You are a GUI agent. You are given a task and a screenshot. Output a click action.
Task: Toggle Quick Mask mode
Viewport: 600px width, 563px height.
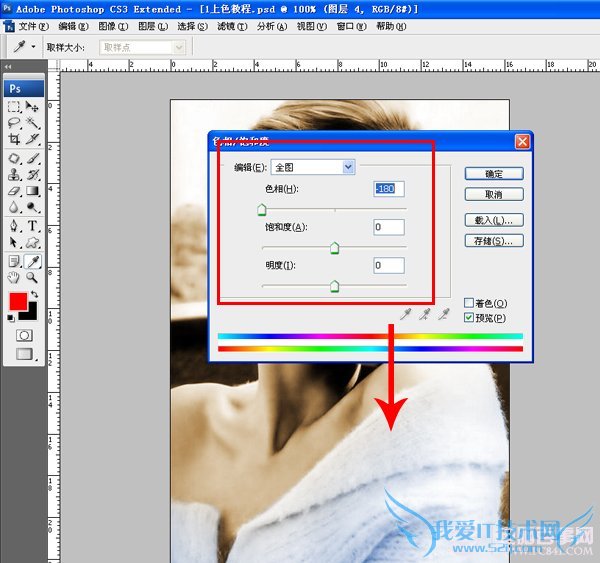pos(24,336)
